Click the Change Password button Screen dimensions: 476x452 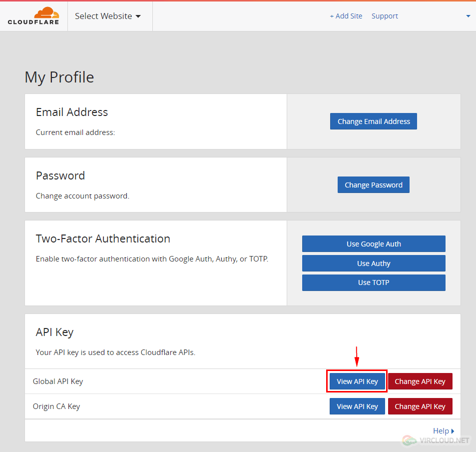coord(374,185)
